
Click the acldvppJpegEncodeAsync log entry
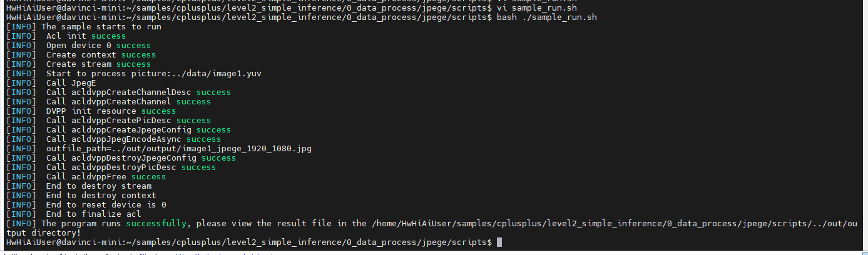point(133,139)
